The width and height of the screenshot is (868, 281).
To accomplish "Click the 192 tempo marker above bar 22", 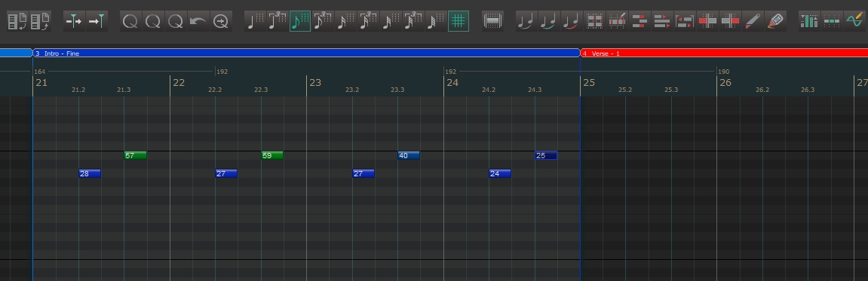I will tap(222, 72).
